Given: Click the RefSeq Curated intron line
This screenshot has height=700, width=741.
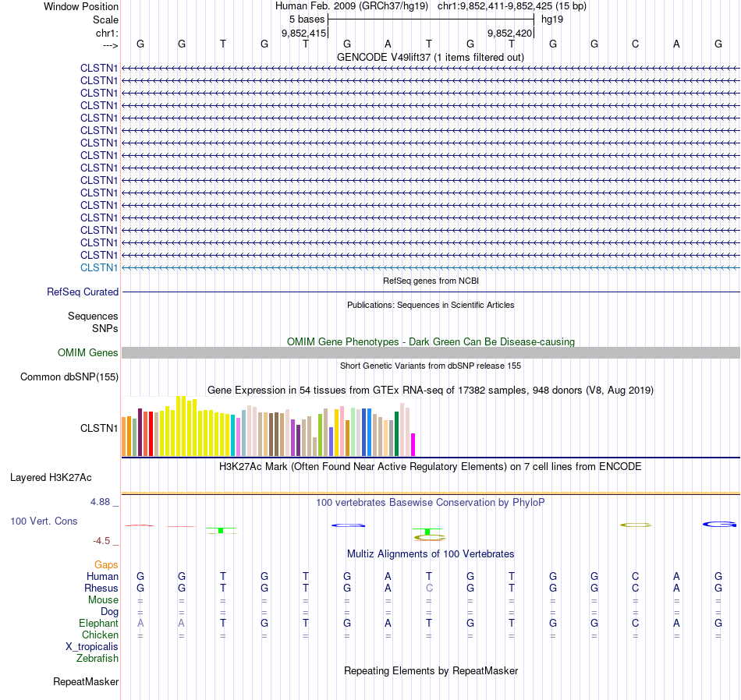Looking at the screenshot, I should pos(431,292).
